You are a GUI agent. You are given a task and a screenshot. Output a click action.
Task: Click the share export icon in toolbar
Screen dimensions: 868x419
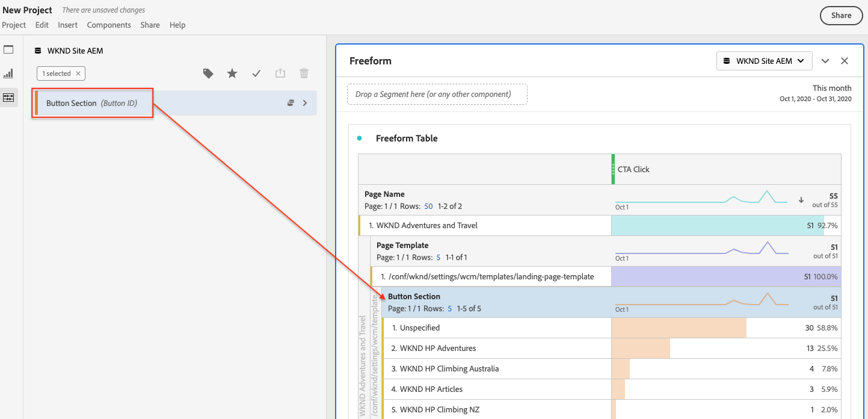[x=280, y=73]
